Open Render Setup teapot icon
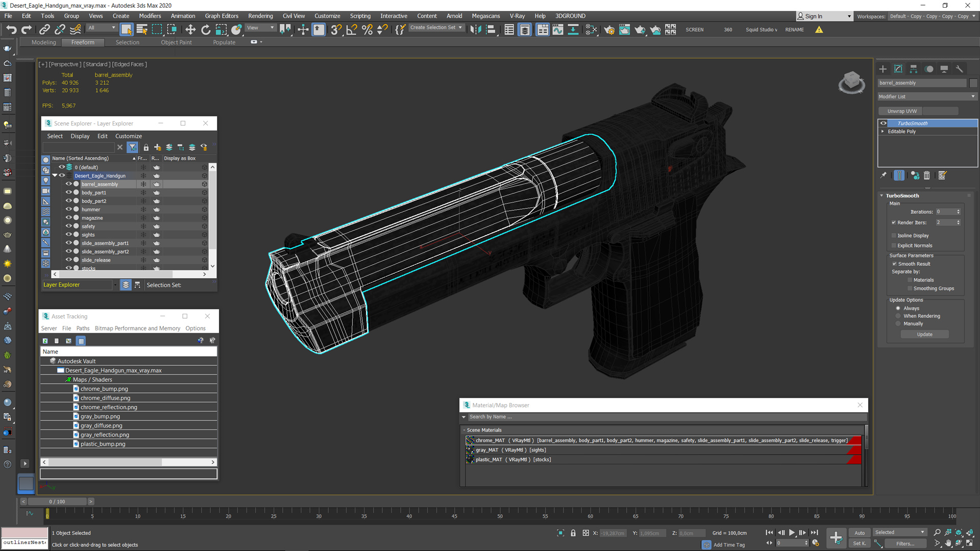The height and width of the screenshot is (551, 980). (x=609, y=30)
